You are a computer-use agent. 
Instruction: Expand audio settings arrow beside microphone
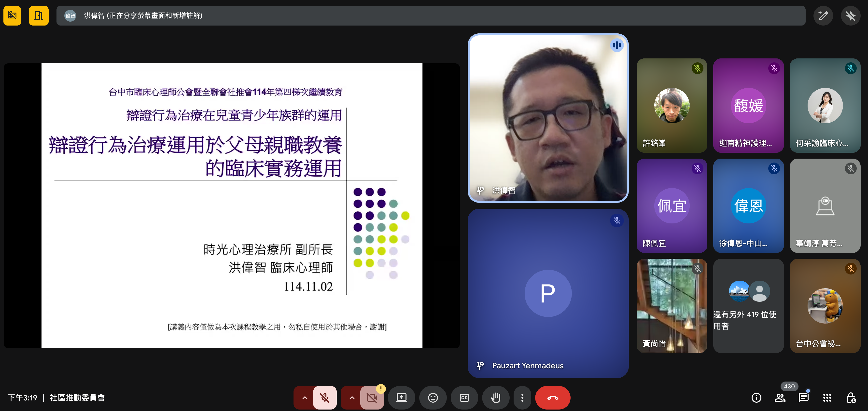[x=305, y=397]
